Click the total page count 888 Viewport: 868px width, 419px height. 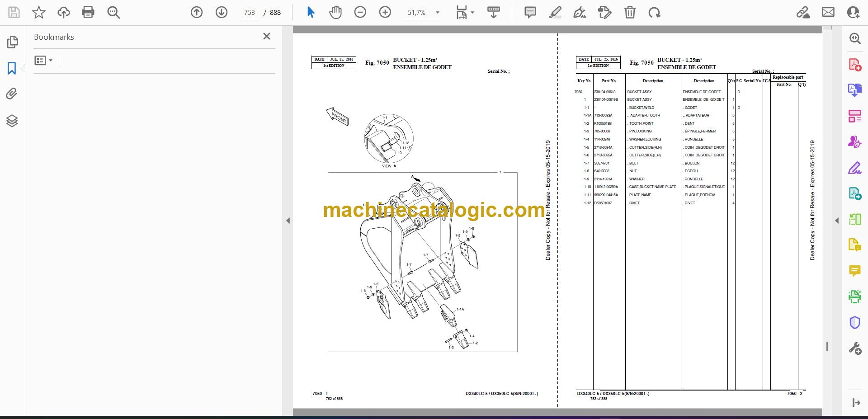[x=275, y=13]
